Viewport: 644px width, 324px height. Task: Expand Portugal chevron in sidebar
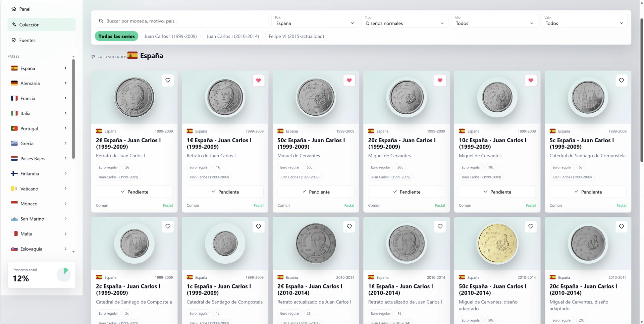point(65,128)
